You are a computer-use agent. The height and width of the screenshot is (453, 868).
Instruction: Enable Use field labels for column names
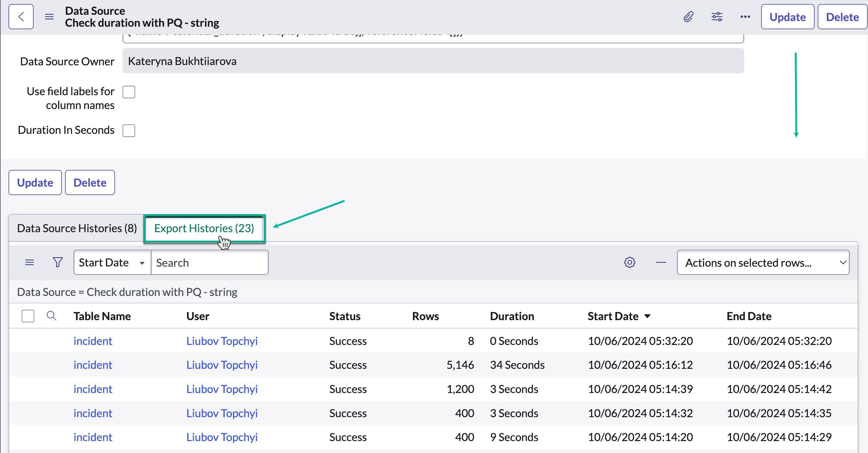[129, 92]
